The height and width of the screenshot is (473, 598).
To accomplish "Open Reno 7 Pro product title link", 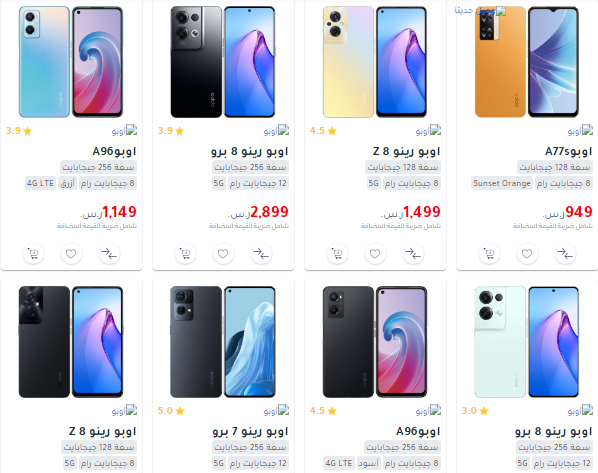I will click(250, 431).
